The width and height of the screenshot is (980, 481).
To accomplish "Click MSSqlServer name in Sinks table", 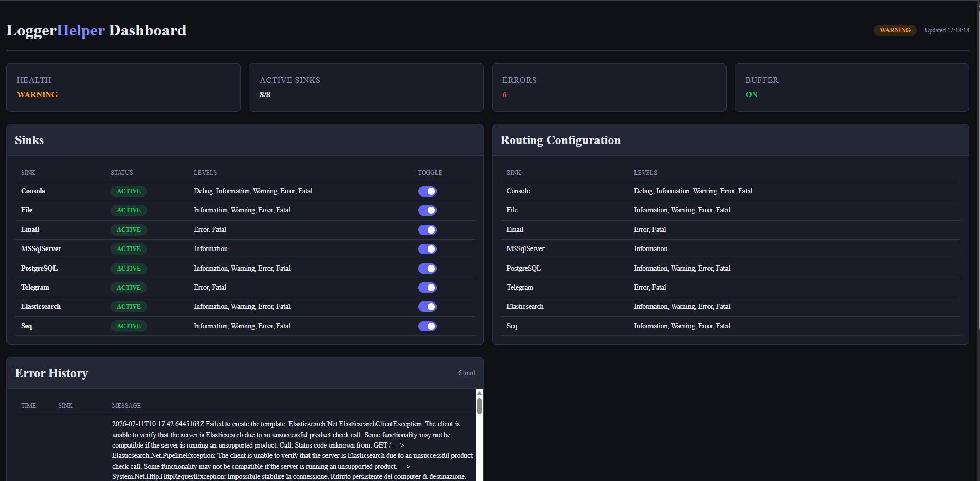I will click(41, 249).
